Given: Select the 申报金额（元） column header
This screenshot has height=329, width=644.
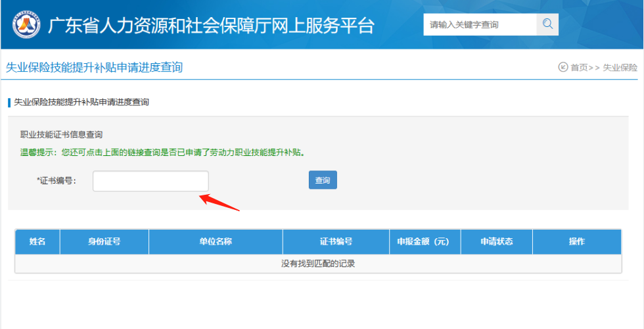Looking at the screenshot, I should (425, 241).
